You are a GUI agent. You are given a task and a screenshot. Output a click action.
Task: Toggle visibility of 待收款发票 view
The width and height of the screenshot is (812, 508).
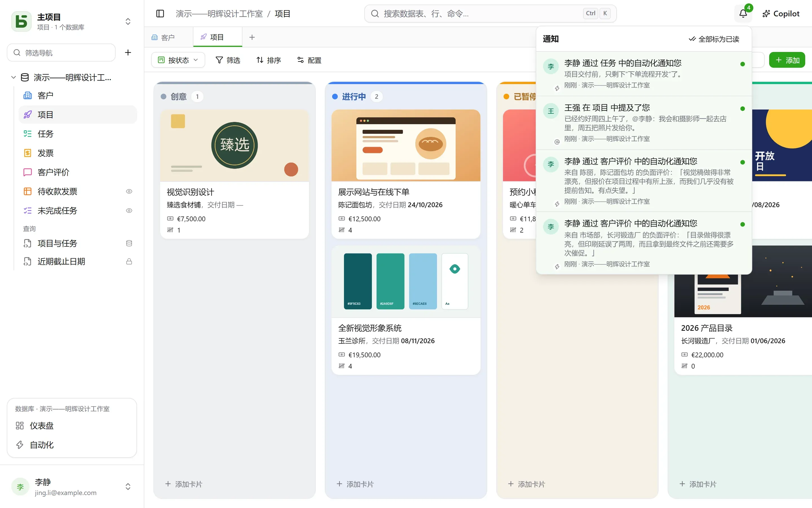click(x=129, y=192)
